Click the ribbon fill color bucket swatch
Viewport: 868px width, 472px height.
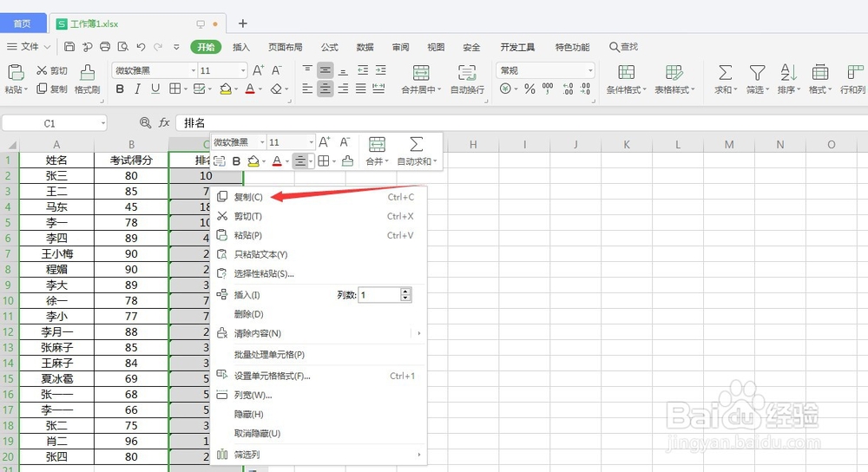coord(226,89)
